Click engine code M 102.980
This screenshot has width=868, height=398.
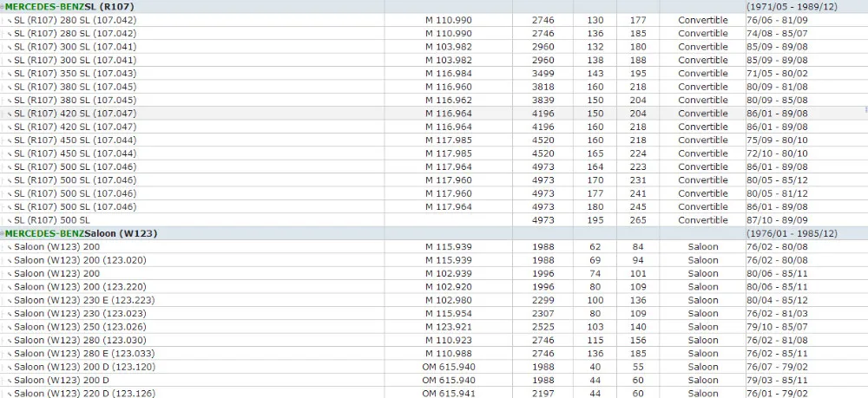point(449,300)
